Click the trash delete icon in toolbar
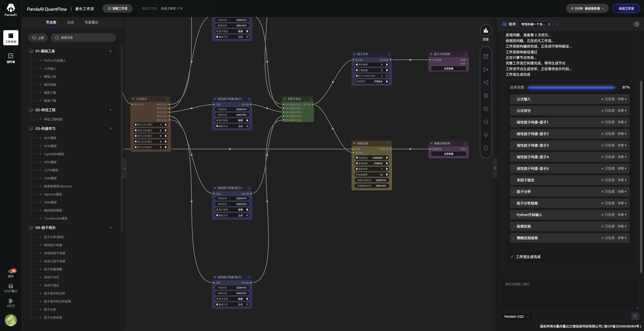 (x=486, y=96)
